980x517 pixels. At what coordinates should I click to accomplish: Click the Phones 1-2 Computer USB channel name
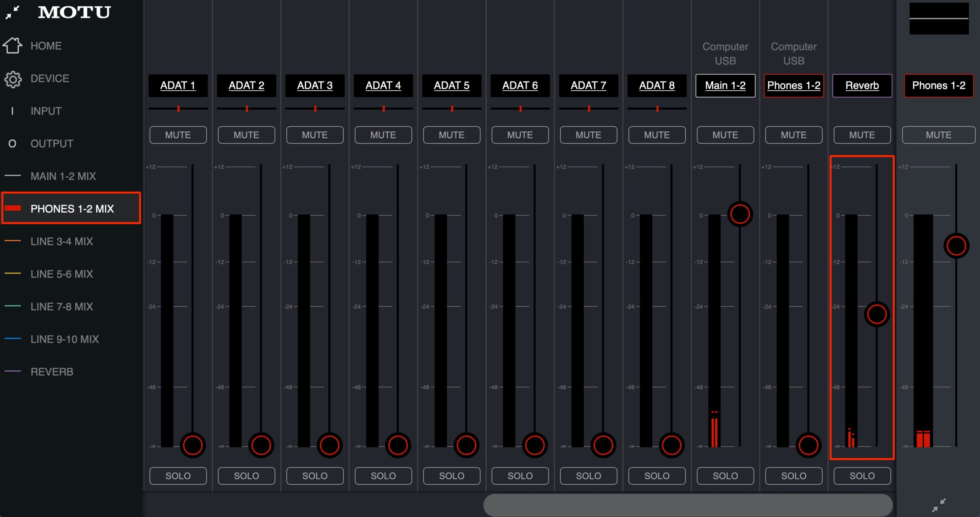click(794, 85)
